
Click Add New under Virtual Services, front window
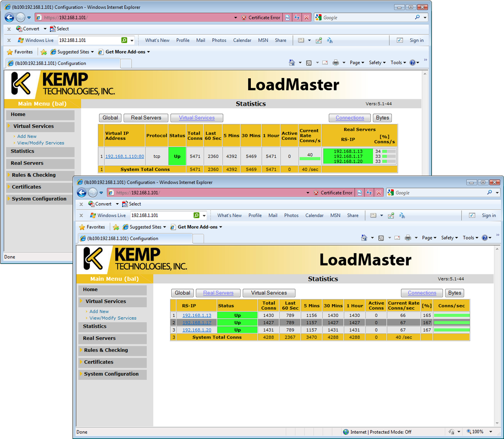click(99, 311)
